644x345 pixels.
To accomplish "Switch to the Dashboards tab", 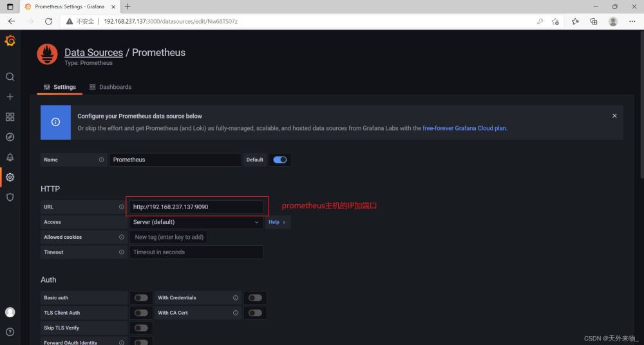I will [x=110, y=87].
